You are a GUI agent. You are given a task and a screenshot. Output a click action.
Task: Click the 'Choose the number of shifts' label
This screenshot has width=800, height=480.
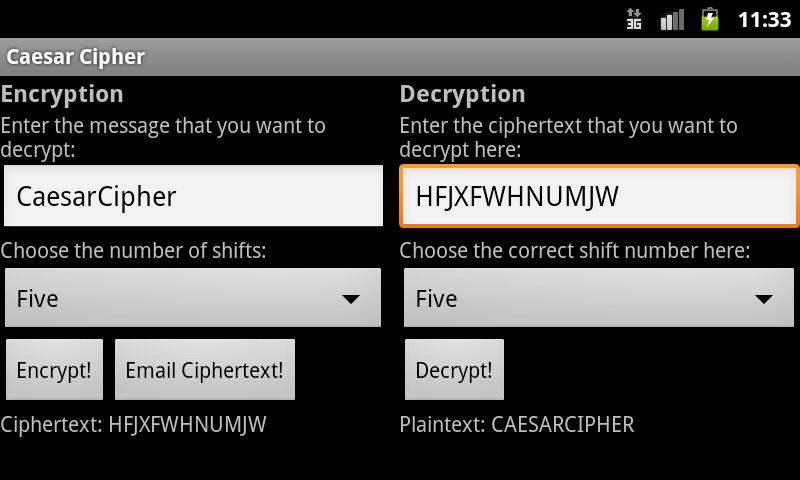(133, 250)
